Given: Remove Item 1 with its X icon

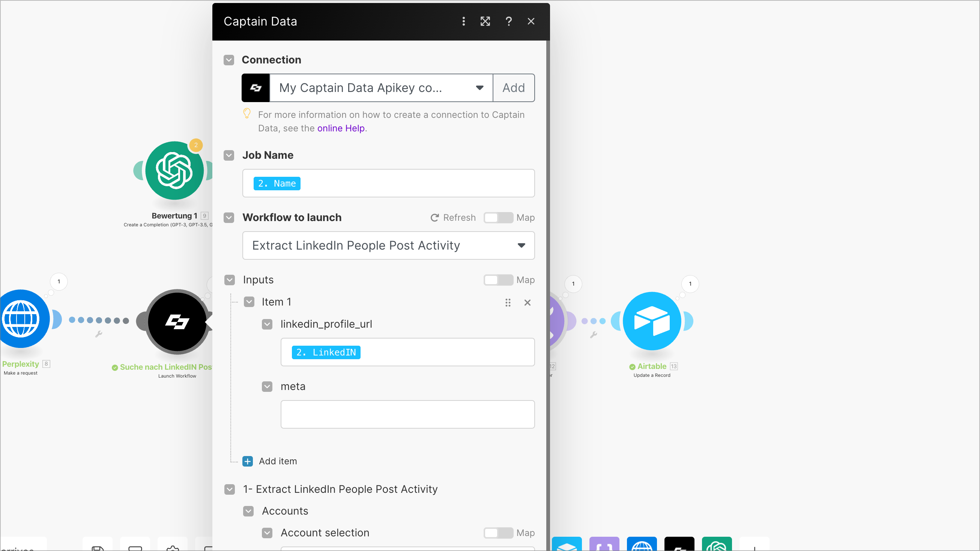Looking at the screenshot, I should click(x=527, y=303).
